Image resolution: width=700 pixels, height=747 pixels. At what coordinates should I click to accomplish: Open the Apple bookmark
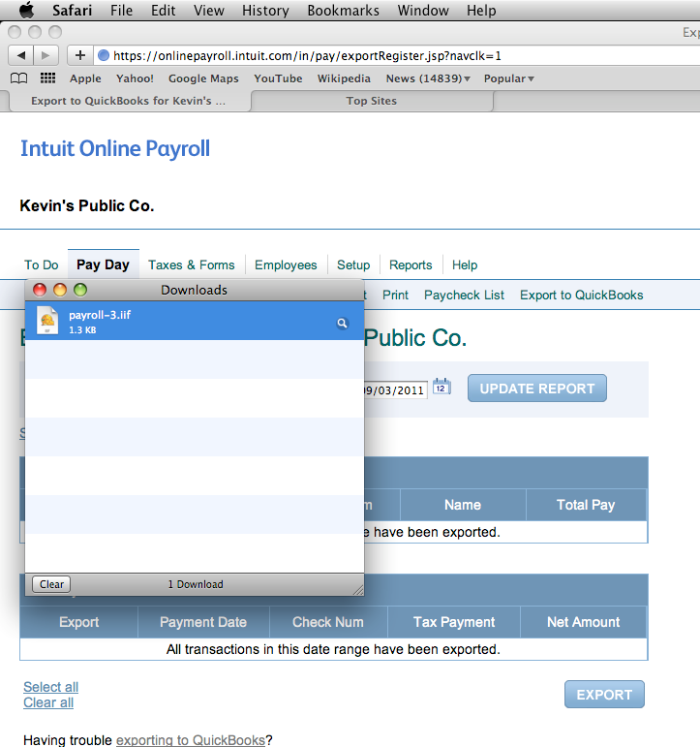pyautogui.click(x=85, y=78)
